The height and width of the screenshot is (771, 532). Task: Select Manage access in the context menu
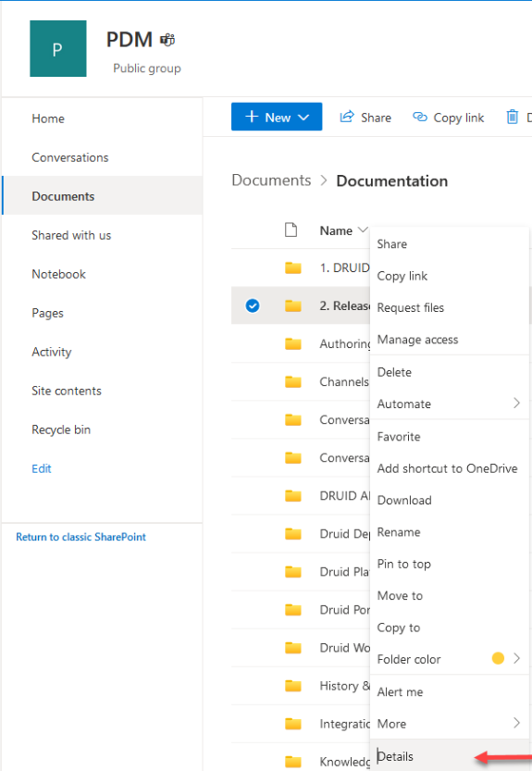(x=450, y=340)
